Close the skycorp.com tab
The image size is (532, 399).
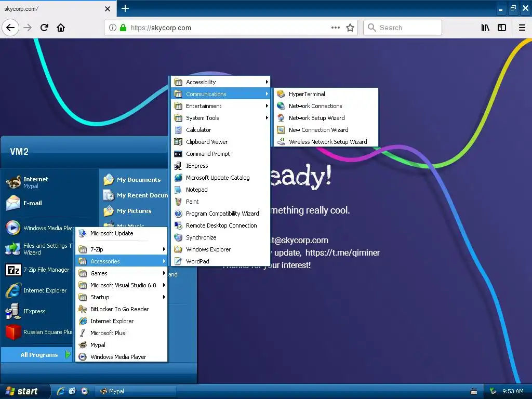pyautogui.click(x=108, y=9)
